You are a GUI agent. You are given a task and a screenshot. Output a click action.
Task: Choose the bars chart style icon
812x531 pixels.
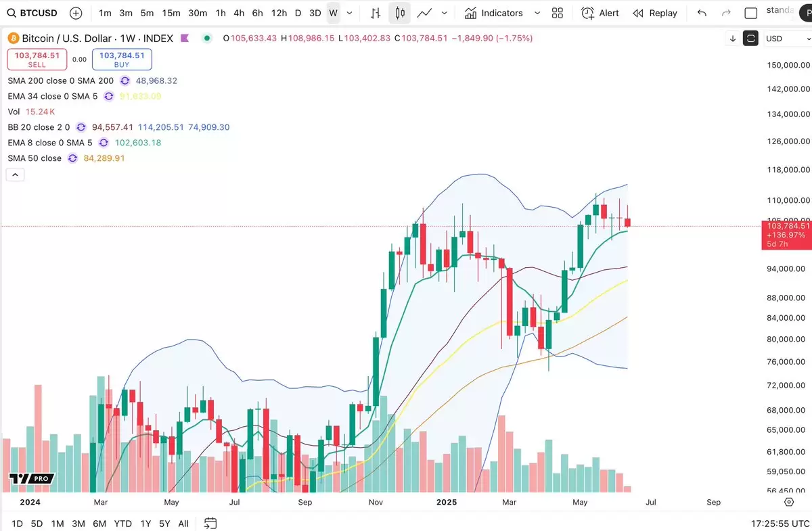coord(376,13)
